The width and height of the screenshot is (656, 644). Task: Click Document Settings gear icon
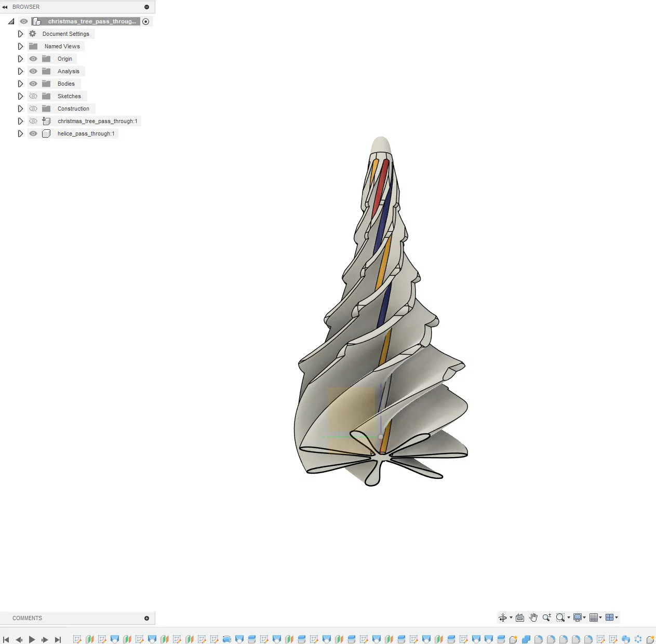pyautogui.click(x=33, y=34)
